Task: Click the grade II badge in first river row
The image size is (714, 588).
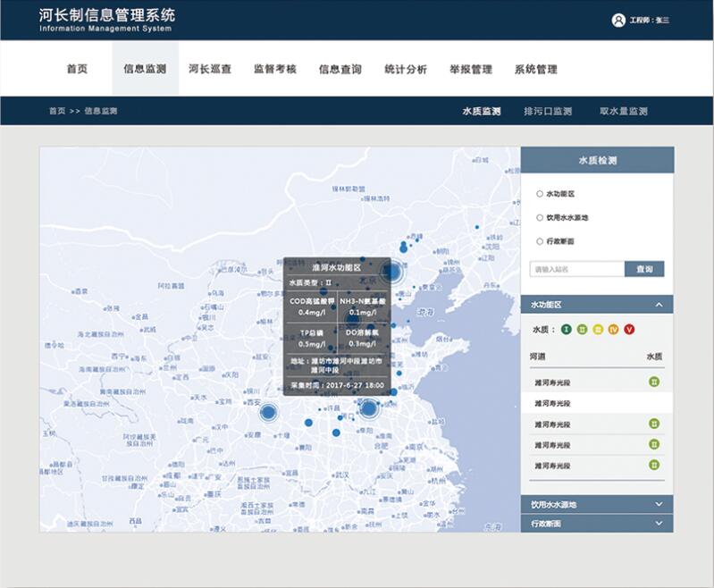Action: (x=654, y=382)
